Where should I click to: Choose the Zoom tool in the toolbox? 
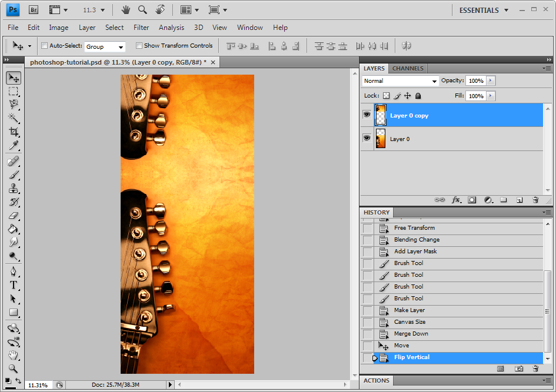[13, 368]
